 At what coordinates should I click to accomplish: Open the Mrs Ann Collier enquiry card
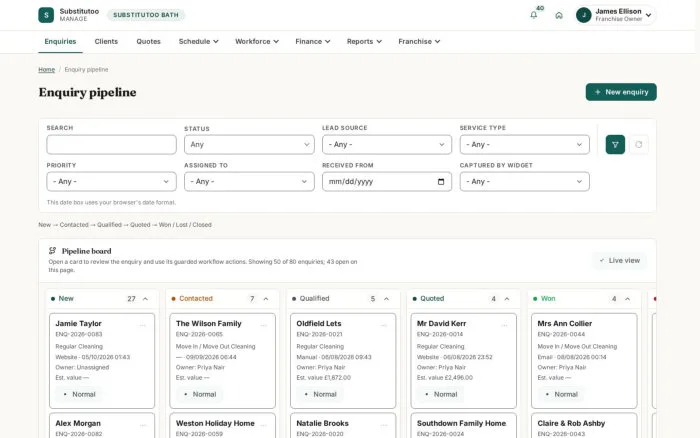584,361
